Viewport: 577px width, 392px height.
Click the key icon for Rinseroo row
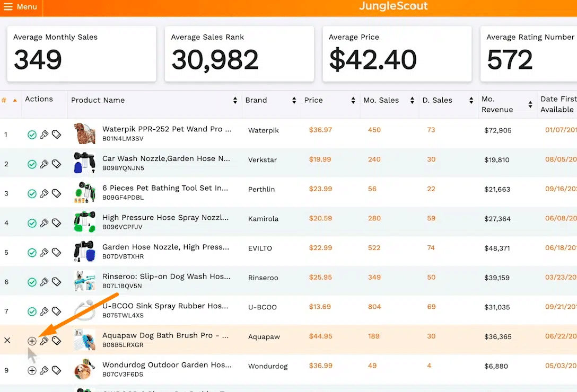[44, 282]
